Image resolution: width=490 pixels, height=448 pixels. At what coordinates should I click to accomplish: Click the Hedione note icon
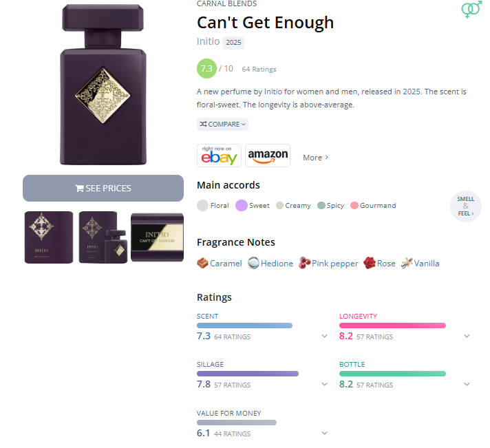pos(253,263)
